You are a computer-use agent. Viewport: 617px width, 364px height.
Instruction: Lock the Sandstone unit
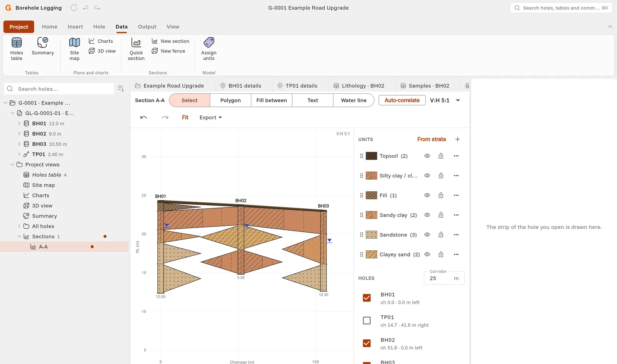(441, 235)
